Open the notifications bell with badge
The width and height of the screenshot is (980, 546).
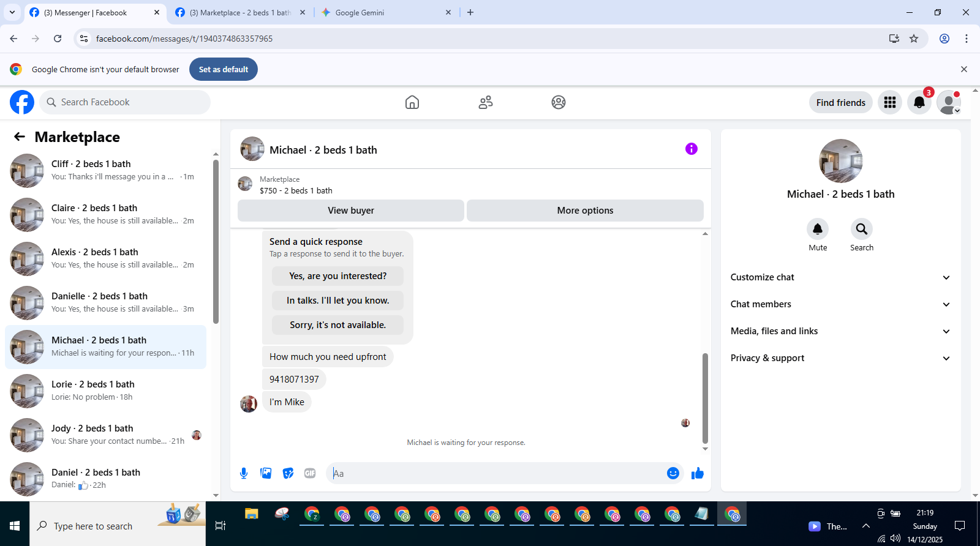tap(919, 102)
